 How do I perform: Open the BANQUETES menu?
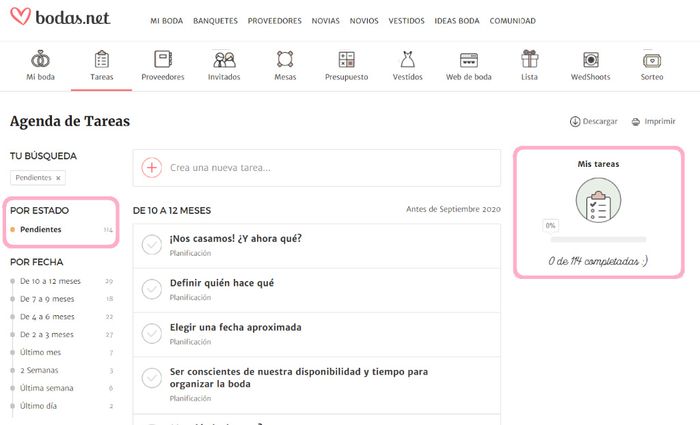(x=215, y=21)
